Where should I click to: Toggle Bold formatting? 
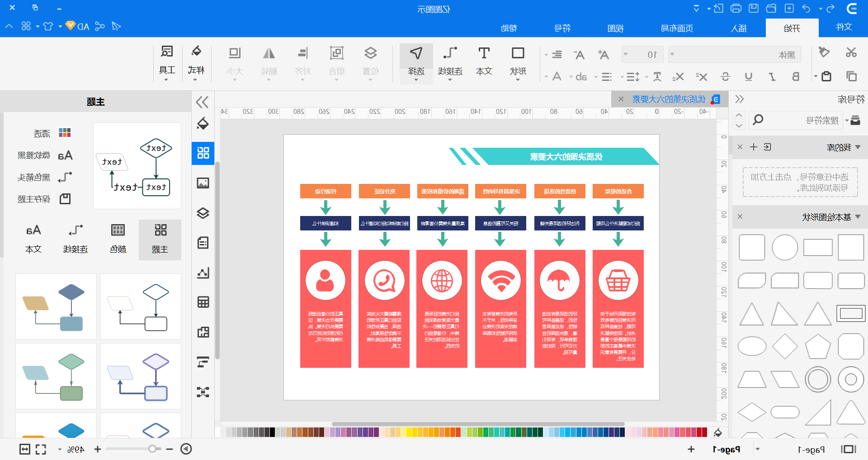(x=796, y=77)
